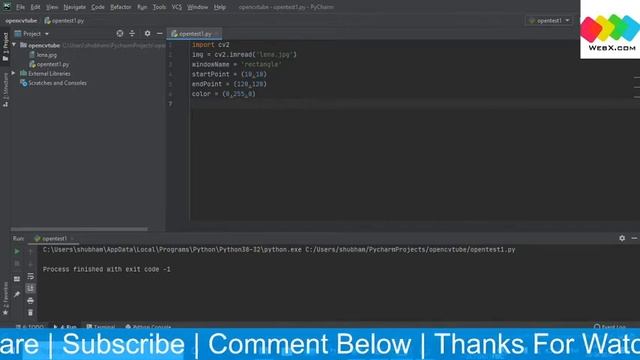The image size is (640, 360).
Task: Open the VCS menu
Action: click(x=177, y=7)
